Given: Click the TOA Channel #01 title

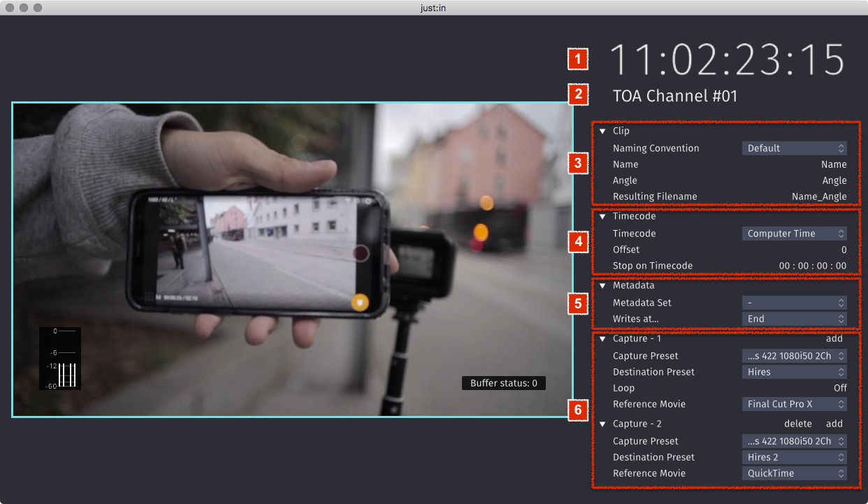Looking at the screenshot, I should click(x=675, y=96).
